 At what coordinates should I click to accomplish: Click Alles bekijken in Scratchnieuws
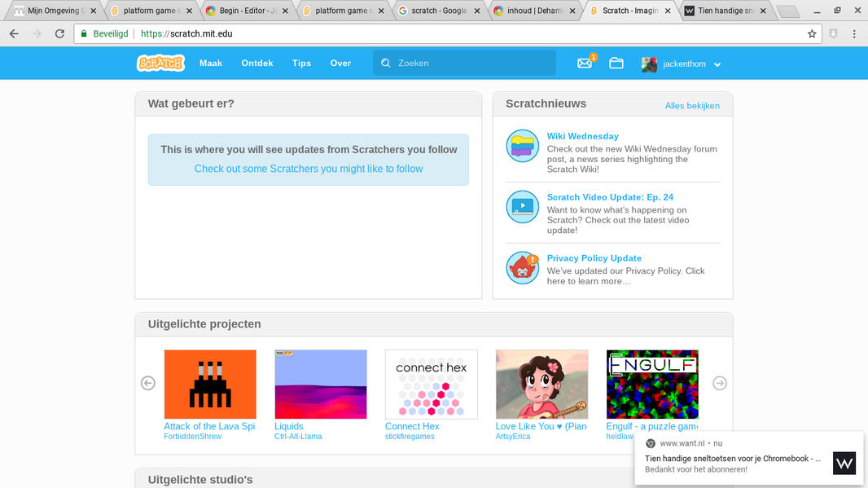tap(692, 106)
